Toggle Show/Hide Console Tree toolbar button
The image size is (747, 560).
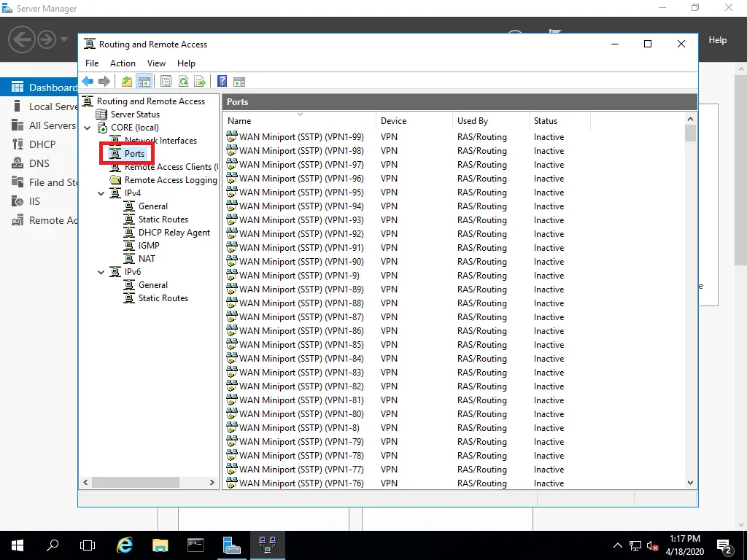click(x=144, y=82)
